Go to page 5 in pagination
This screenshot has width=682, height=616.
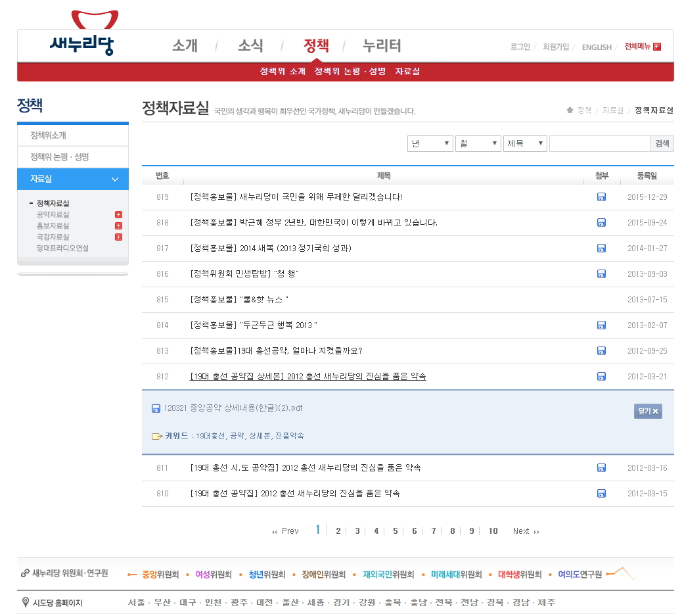pos(395,531)
